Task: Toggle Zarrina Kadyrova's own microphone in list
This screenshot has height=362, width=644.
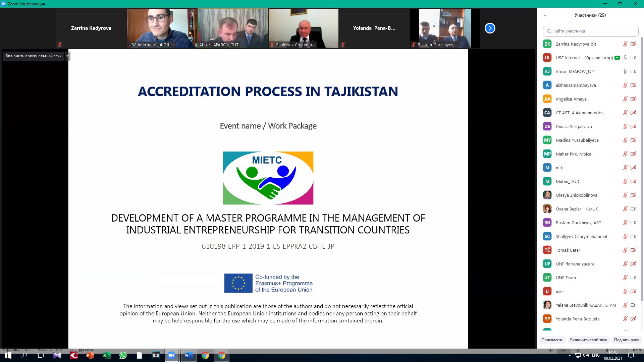Action: (x=625, y=44)
